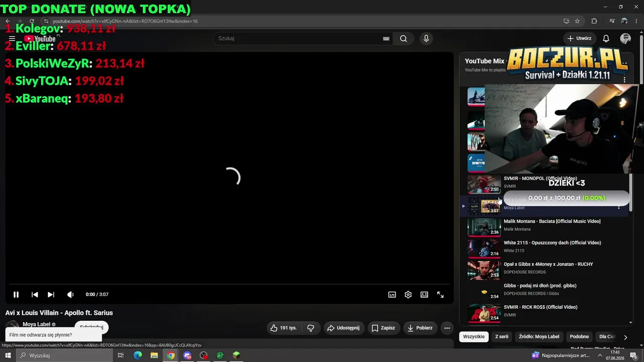Open Task View on the taskbar
This screenshot has width=644, height=362.
(121, 355)
